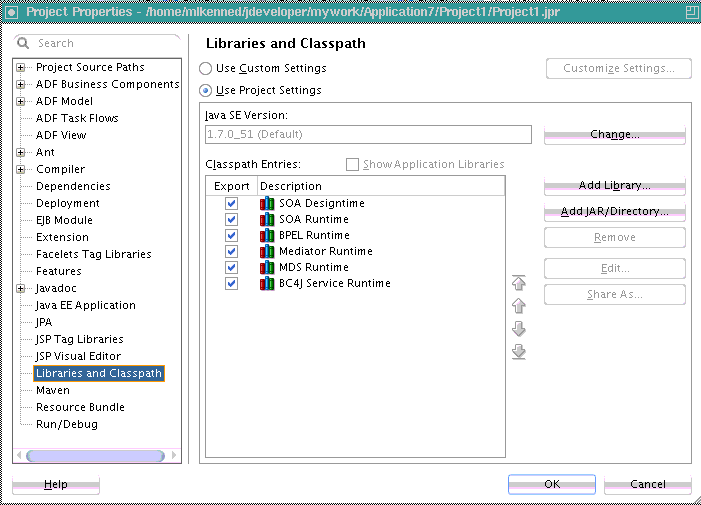Click the SOA Designtime library icon

point(267,203)
